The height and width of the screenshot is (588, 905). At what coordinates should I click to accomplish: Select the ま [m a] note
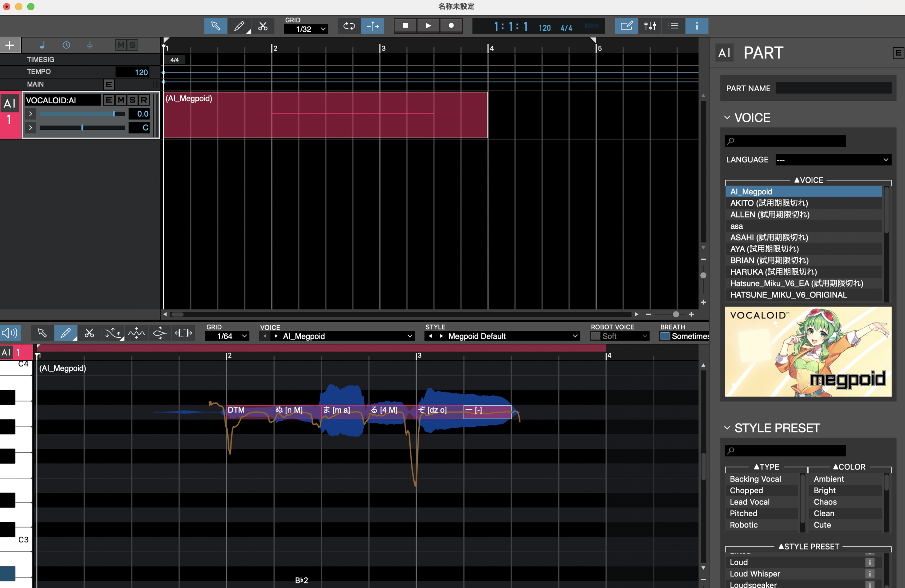tap(345, 411)
